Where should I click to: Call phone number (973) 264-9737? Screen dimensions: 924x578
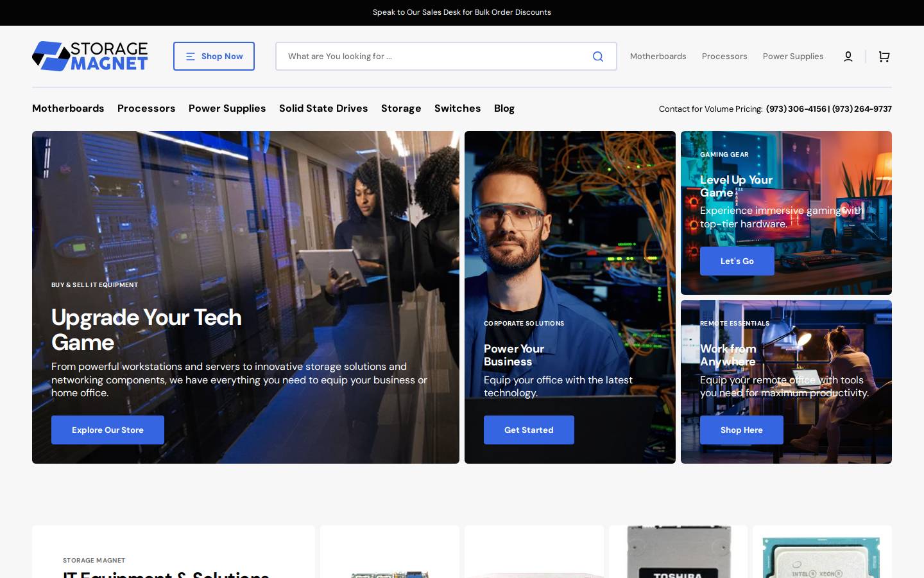(x=862, y=109)
